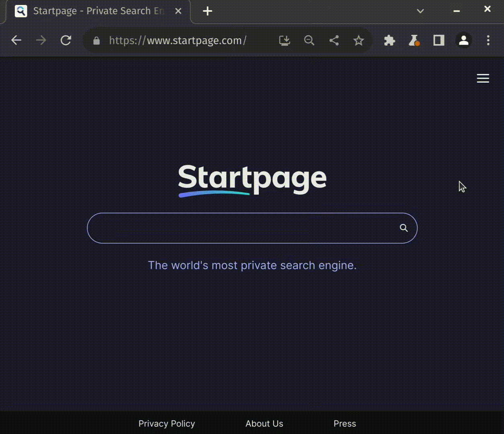The image size is (504, 434).
Task: Click the search magnifier button in search box
Action: pos(404,228)
